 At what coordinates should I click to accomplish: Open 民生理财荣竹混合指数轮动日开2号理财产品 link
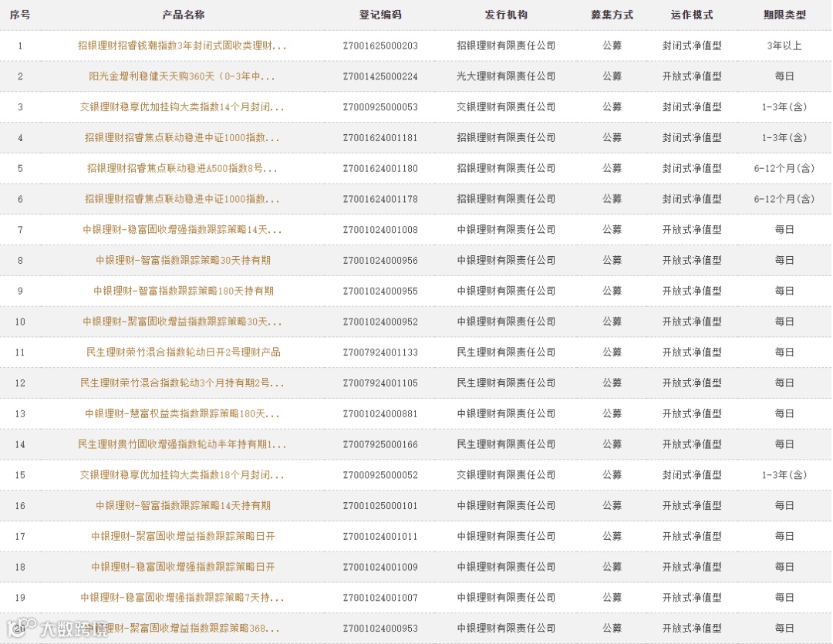point(184,352)
